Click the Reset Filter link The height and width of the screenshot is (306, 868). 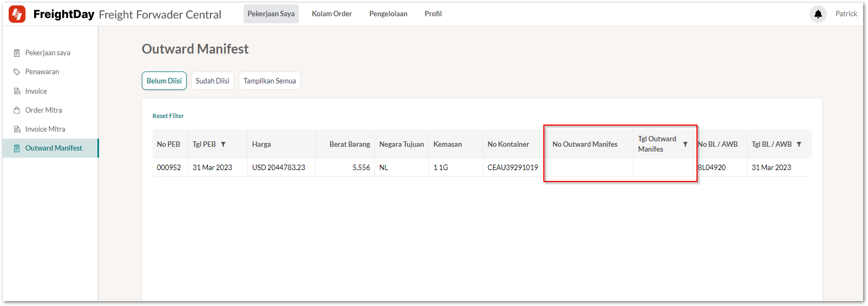click(x=168, y=116)
